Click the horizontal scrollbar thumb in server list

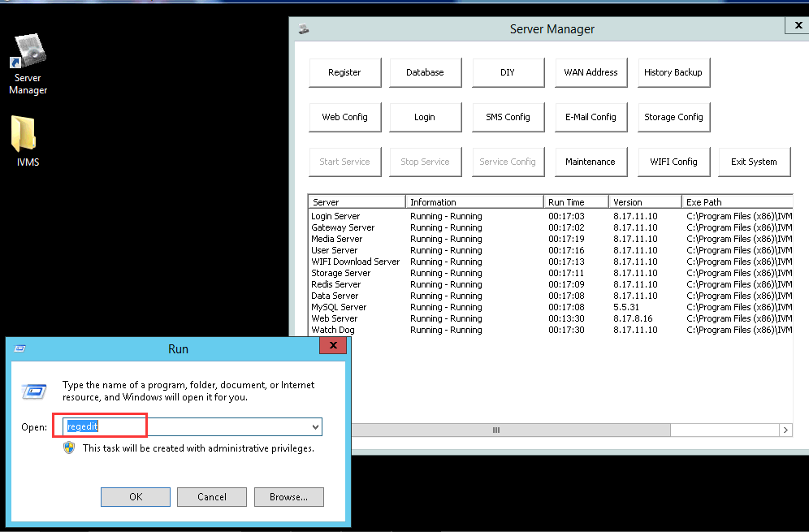click(x=511, y=430)
